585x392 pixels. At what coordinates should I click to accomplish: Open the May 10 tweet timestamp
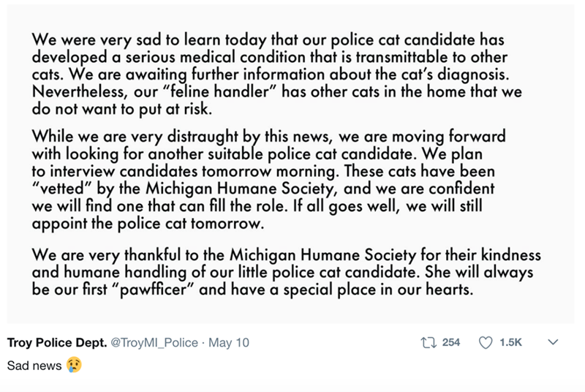229,342
